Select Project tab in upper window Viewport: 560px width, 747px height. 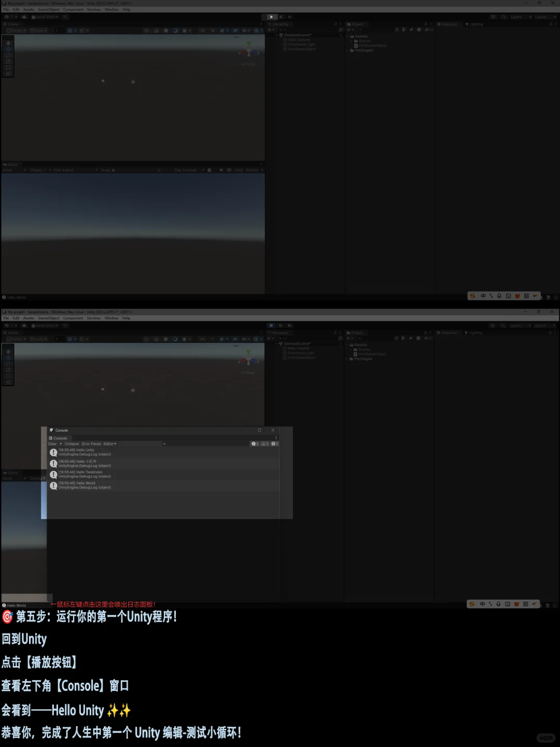(356, 24)
